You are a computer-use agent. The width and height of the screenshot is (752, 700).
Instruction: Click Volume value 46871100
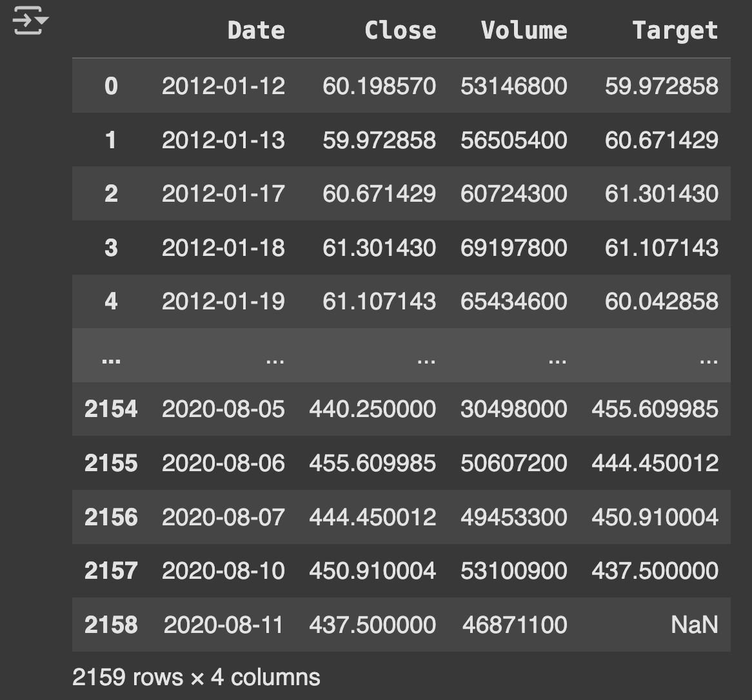coord(515,625)
